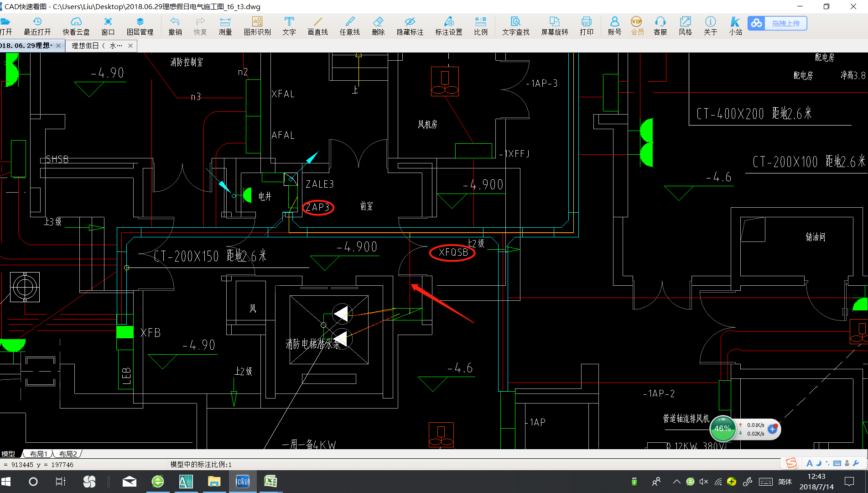This screenshot has width=868, height=493.
Task: Select the 删除 eraser tool
Action: coord(378,26)
